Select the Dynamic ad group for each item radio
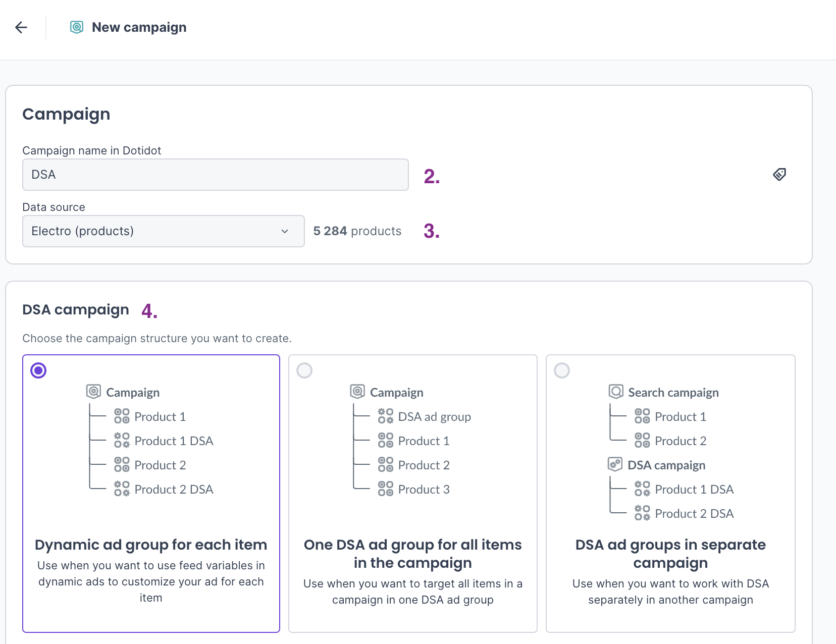This screenshot has height=644, width=836. pos(38,370)
